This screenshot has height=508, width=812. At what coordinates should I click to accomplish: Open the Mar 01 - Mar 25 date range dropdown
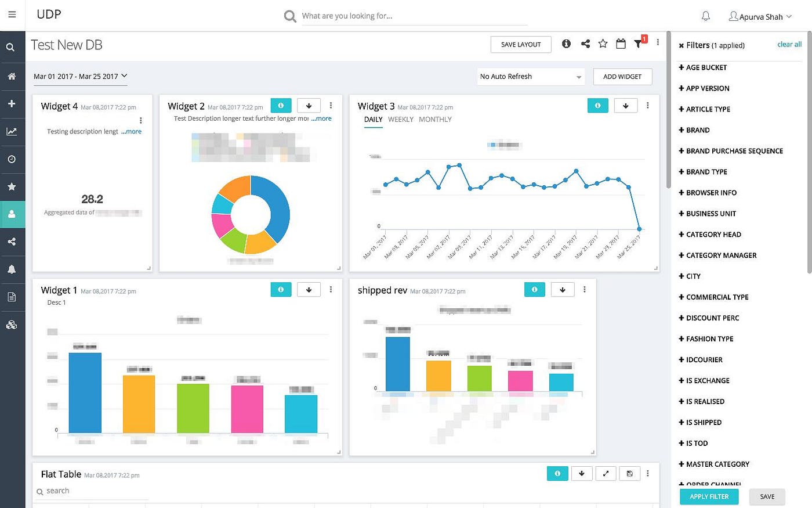point(80,76)
